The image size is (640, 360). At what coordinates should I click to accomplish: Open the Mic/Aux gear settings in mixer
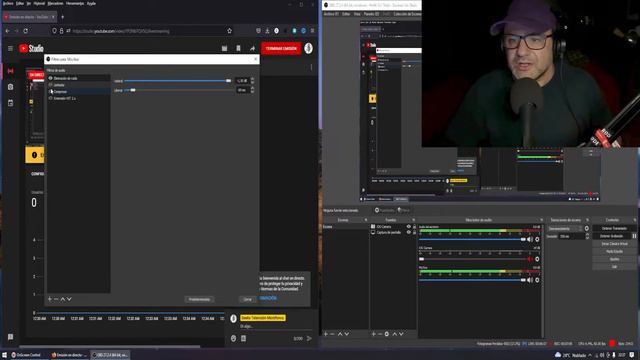tap(537, 280)
